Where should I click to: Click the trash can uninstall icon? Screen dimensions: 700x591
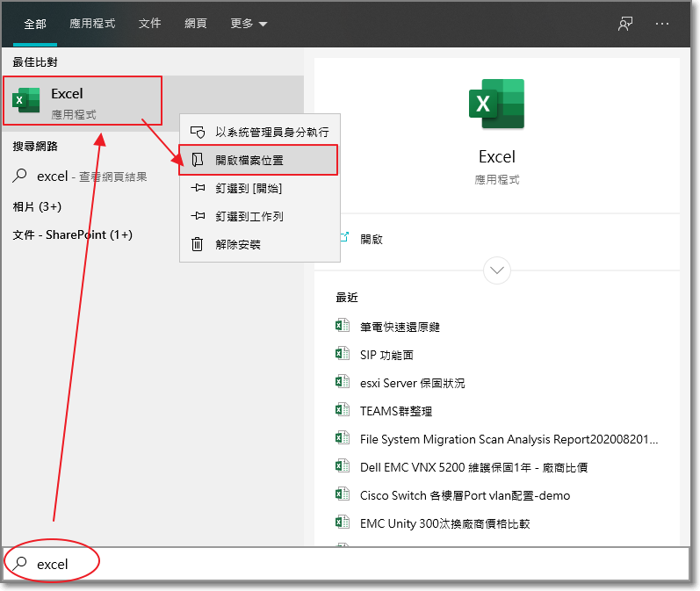[198, 244]
